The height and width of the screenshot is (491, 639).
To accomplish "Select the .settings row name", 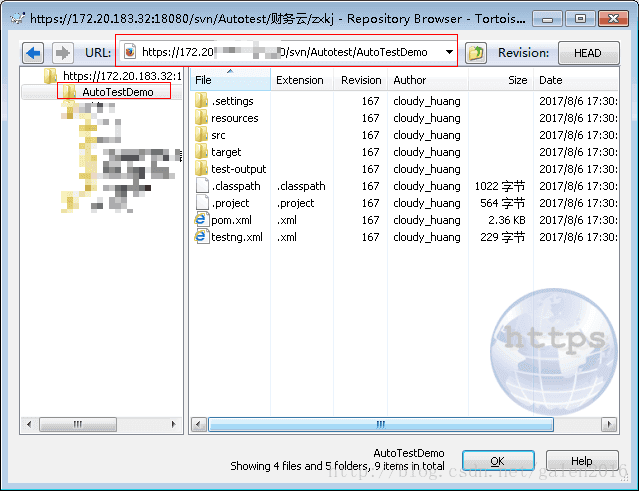I will (232, 101).
